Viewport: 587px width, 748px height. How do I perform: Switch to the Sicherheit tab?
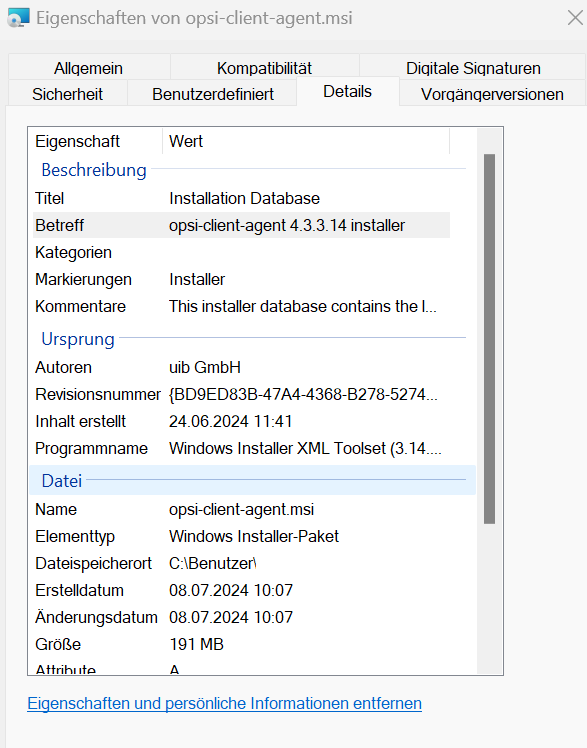[x=67, y=94]
